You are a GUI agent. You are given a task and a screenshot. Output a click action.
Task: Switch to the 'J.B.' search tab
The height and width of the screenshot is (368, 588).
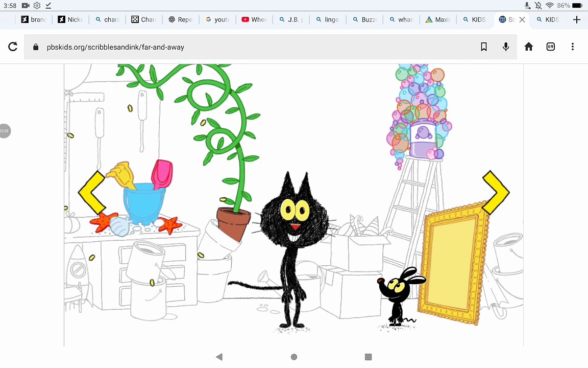click(x=291, y=19)
